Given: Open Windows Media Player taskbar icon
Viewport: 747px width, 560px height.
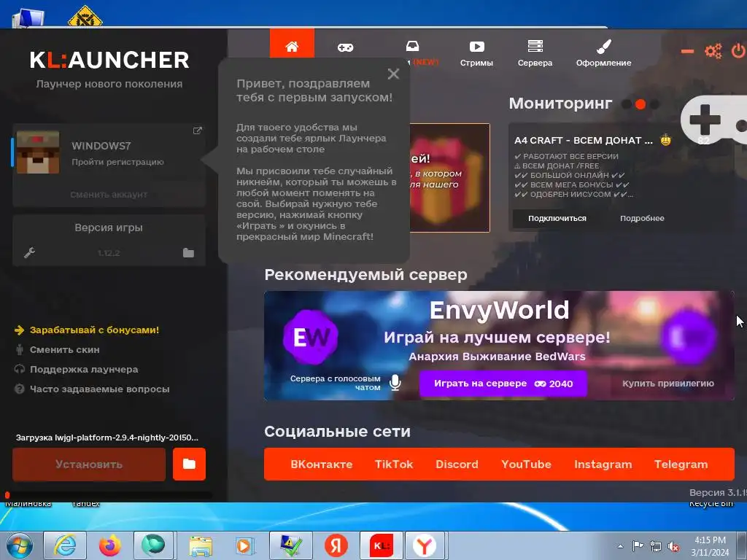Looking at the screenshot, I should 245,545.
